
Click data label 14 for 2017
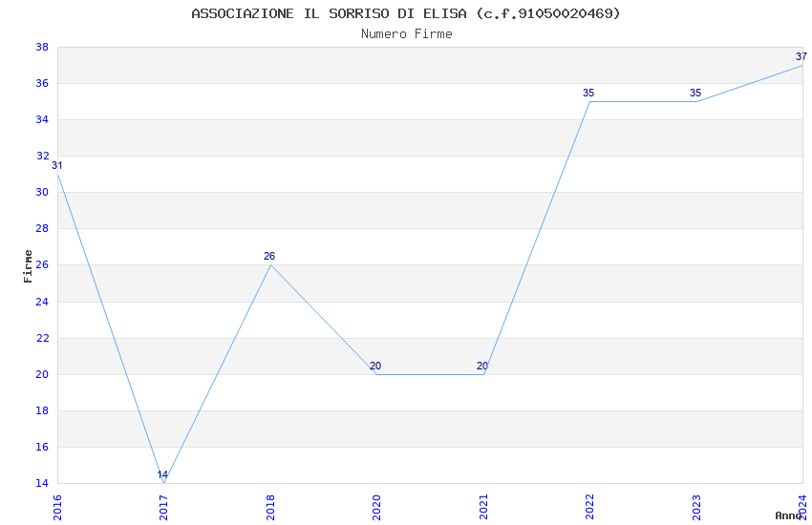pos(162,474)
